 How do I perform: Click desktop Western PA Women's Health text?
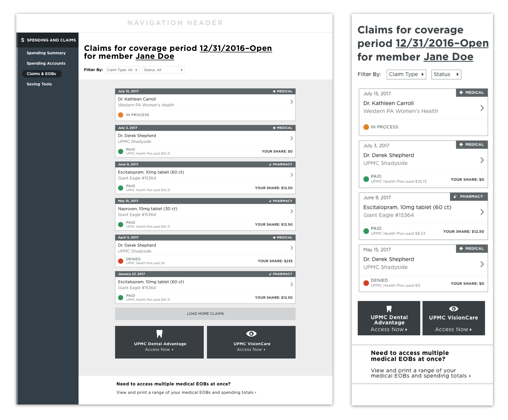(146, 105)
